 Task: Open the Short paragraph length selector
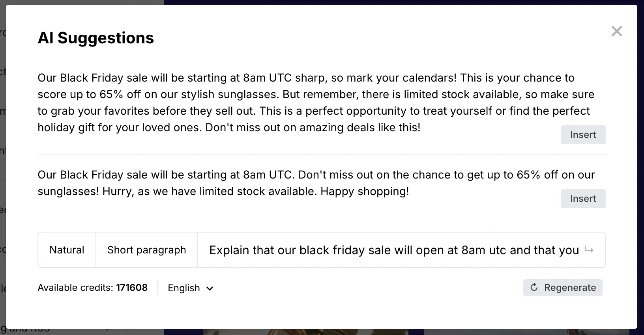[146, 250]
